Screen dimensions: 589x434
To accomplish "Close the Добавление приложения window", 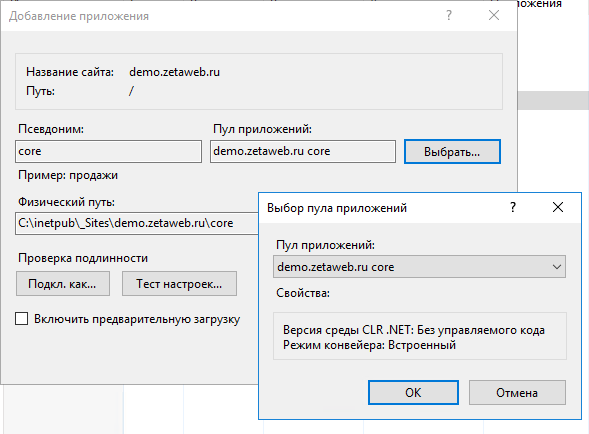I will (494, 15).
